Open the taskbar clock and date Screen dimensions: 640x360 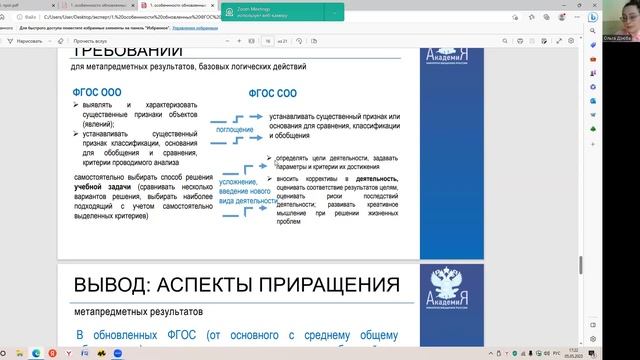(573, 353)
